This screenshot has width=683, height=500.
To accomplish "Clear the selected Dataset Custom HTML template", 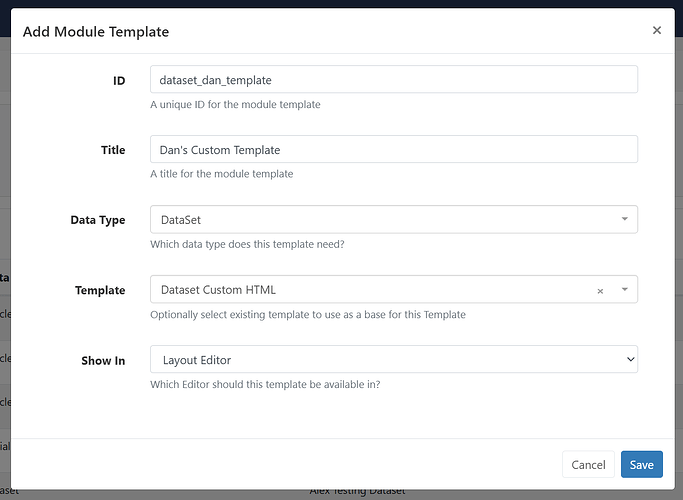I will point(600,291).
